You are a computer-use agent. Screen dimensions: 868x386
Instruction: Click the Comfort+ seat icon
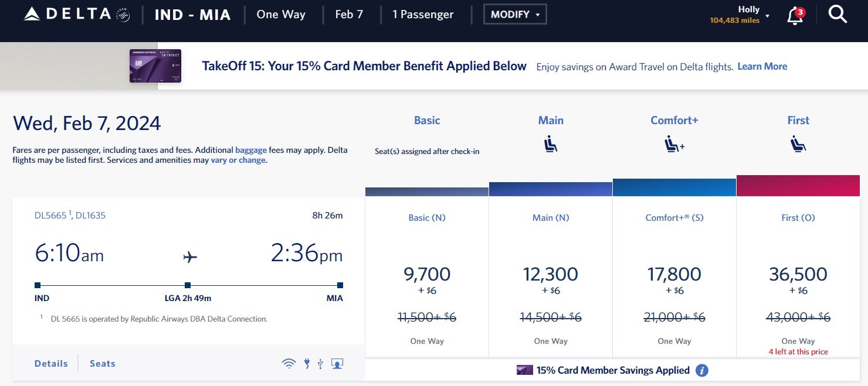[x=674, y=144]
